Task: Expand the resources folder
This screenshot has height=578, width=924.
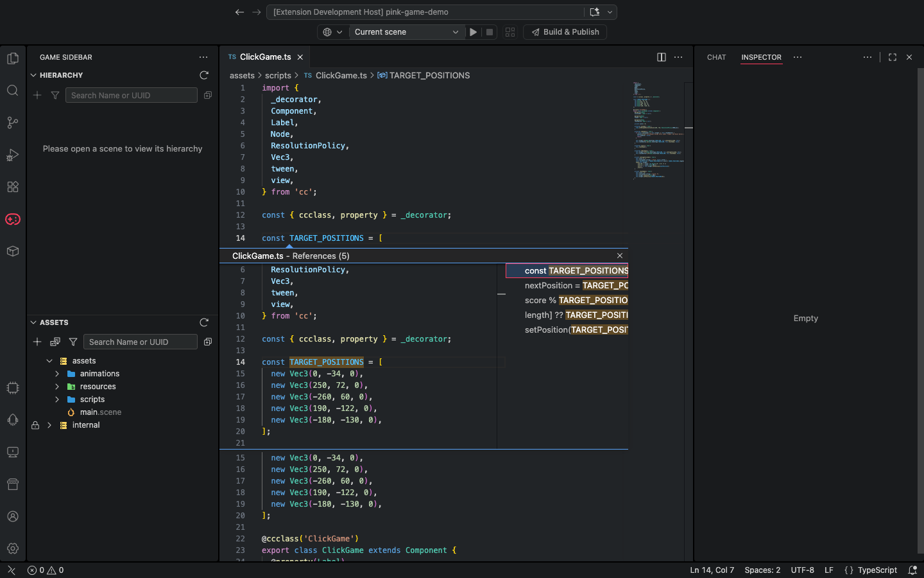Action: click(x=57, y=387)
